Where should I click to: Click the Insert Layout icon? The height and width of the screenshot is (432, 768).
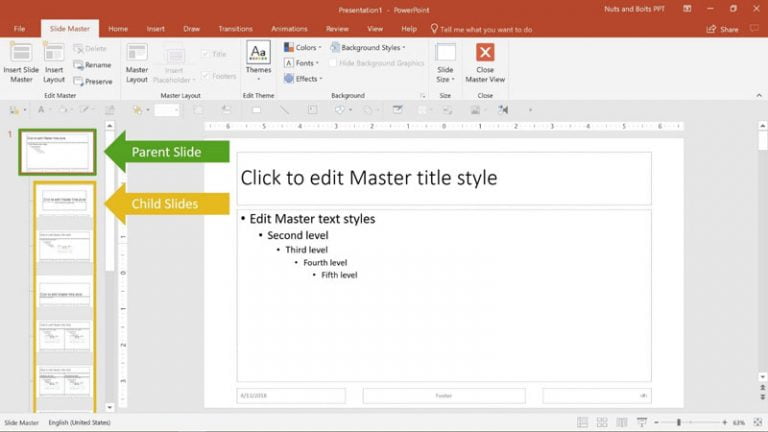click(x=54, y=53)
